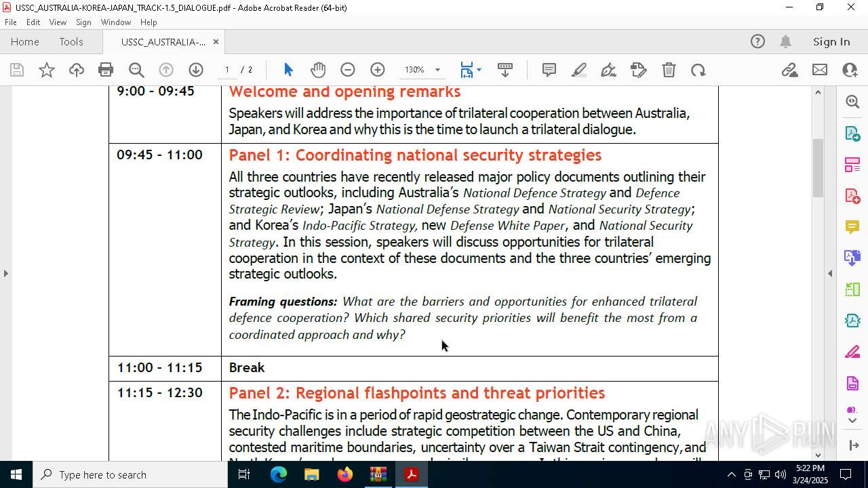Expand the left navigation pane arrow

click(5, 273)
